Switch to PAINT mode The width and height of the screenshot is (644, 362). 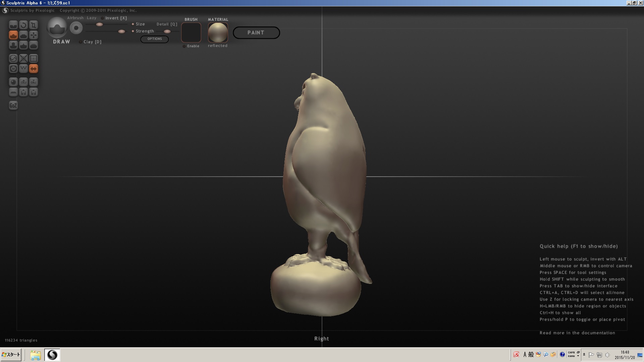256,33
